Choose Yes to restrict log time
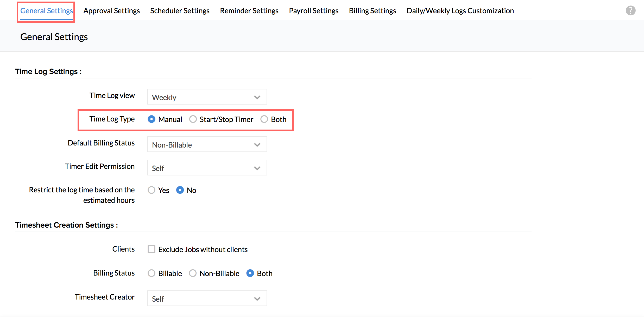Image resolution: width=644 pixels, height=317 pixels. [x=151, y=190]
